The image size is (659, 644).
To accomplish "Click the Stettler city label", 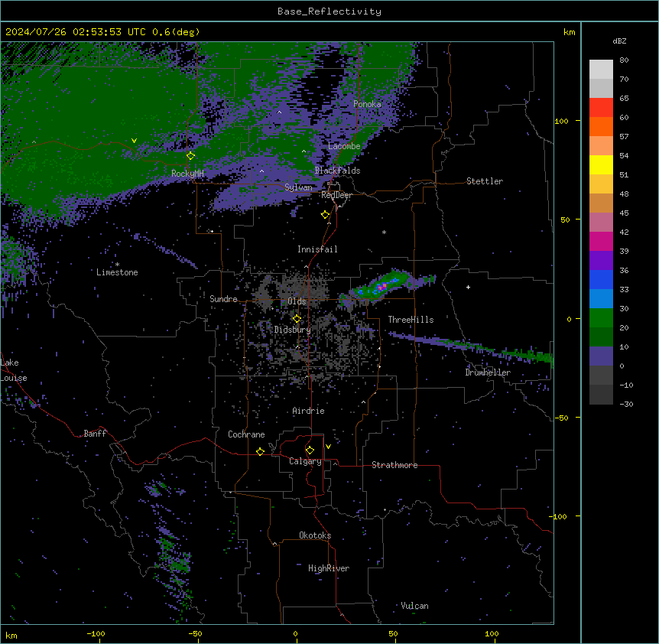I will (485, 181).
